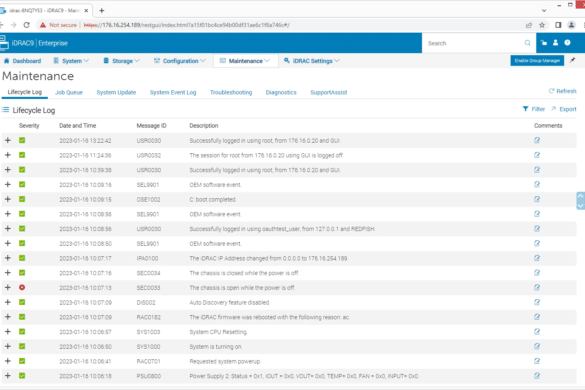
Task: Open the System dropdown menu
Action: pyautogui.click(x=71, y=61)
